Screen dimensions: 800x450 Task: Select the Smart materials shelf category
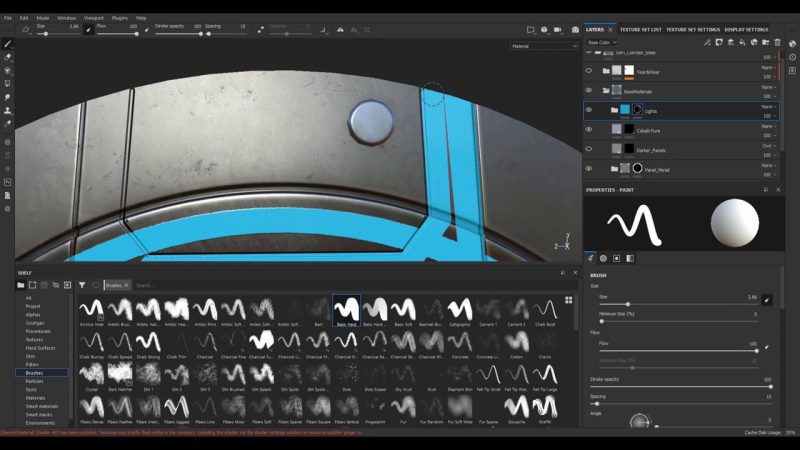click(x=43, y=406)
